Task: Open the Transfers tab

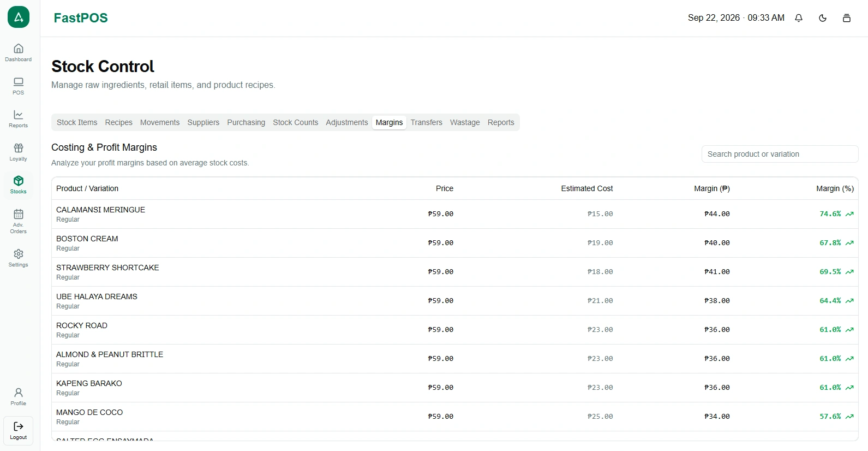Action: tap(427, 122)
